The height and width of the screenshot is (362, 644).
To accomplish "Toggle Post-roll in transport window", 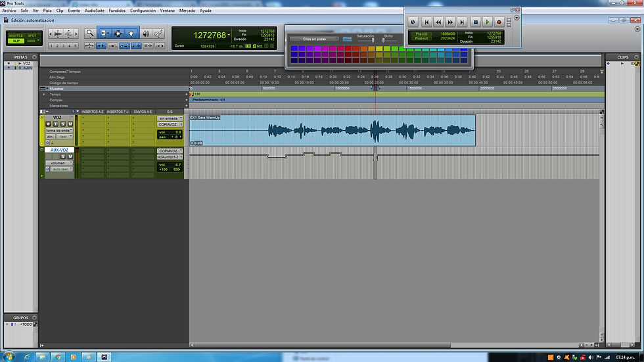I will point(421,39).
